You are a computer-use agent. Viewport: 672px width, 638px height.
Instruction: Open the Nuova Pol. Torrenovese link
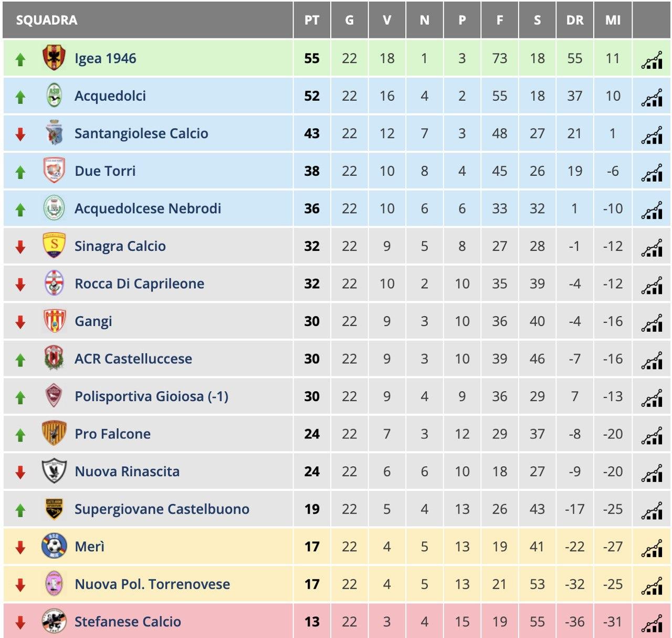(152, 584)
